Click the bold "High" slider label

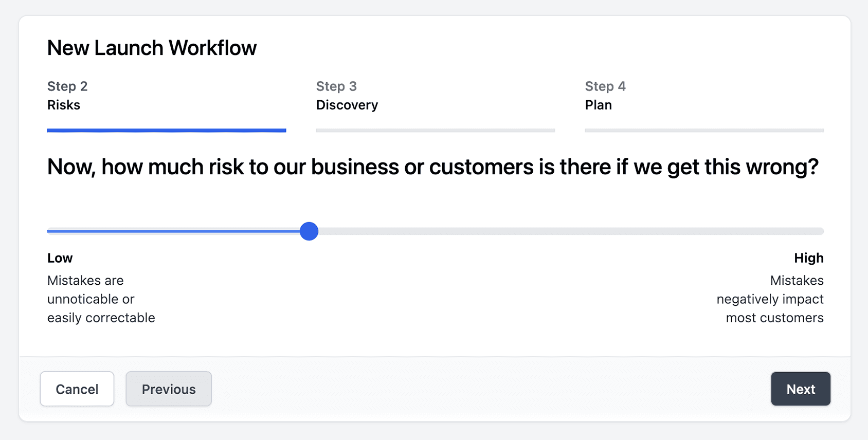pos(808,258)
